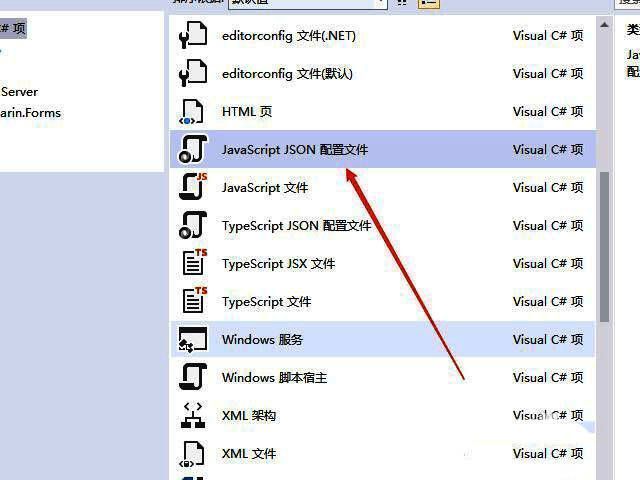Click the XML 文件 icon

[x=191, y=454]
